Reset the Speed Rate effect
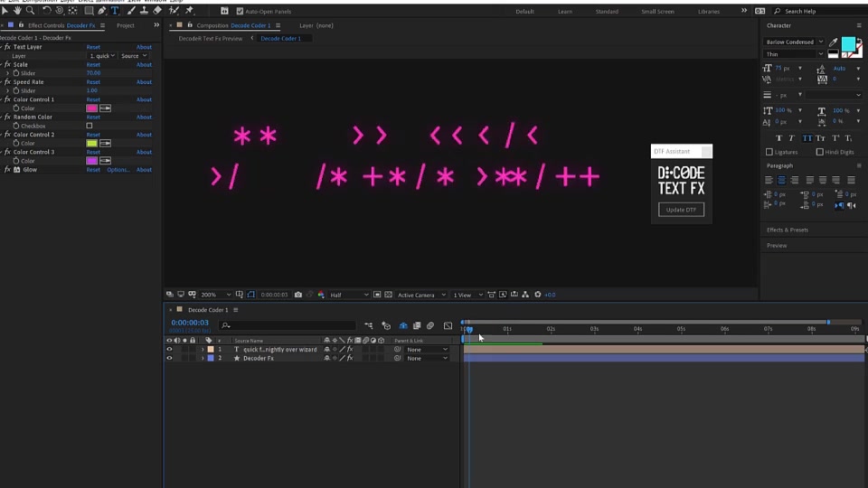Screen dimensions: 868x488 click(x=93, y=82)
